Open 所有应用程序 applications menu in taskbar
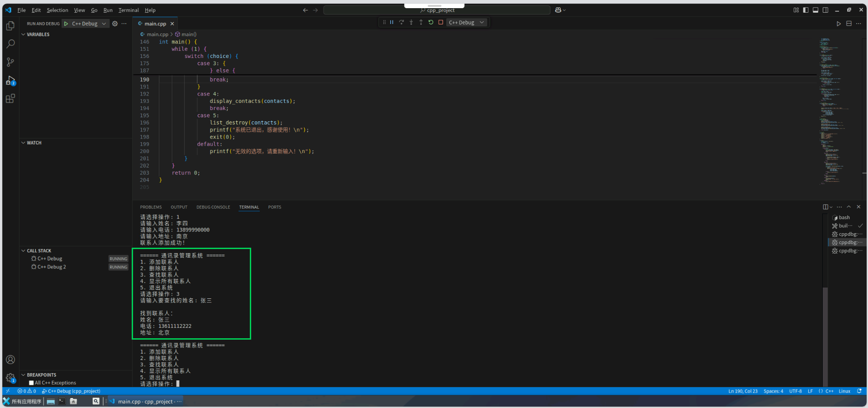The height and width of the screenshot is (408, 868). coord(22,401)
